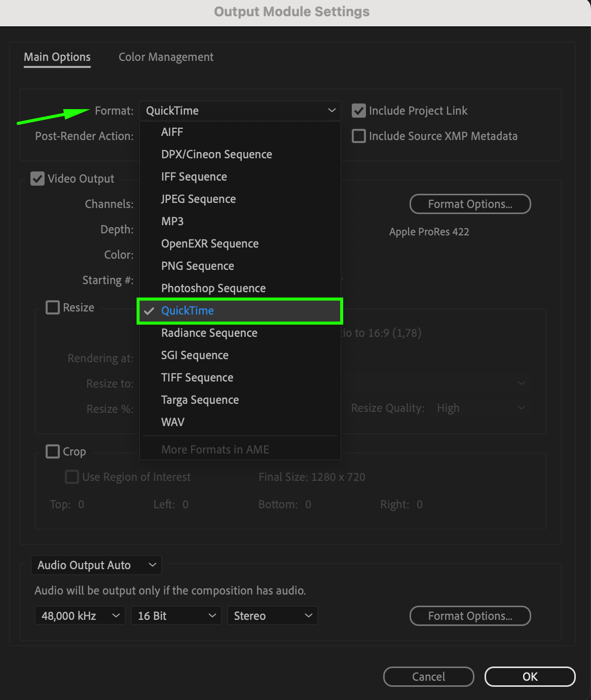Open the 48,000 kHz sample rate dropdown
591x700 pixels.
coord(80,616)
